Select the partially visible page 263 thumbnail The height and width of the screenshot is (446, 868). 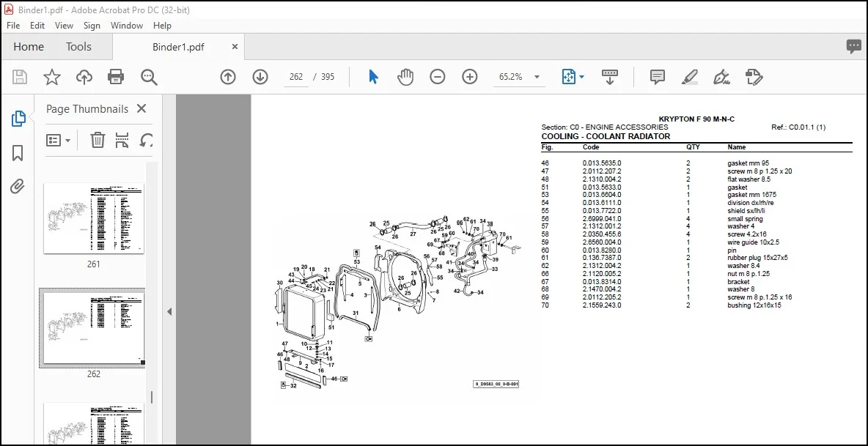[94, 423]
